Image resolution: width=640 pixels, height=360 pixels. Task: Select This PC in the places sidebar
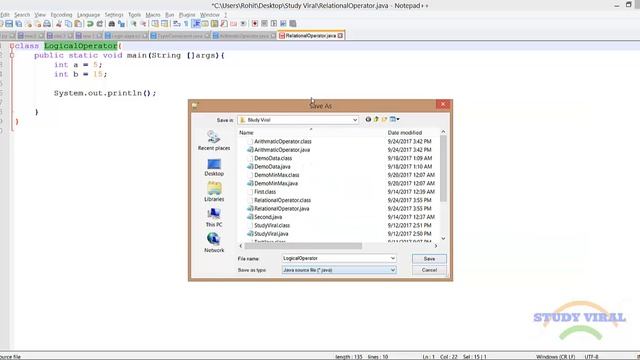214,218
